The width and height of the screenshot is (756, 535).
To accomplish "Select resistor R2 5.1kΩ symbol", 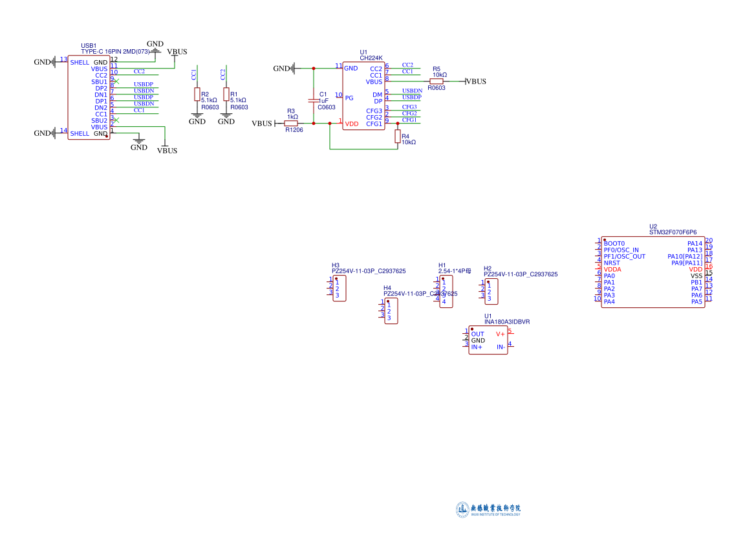I will coord(197,94).
